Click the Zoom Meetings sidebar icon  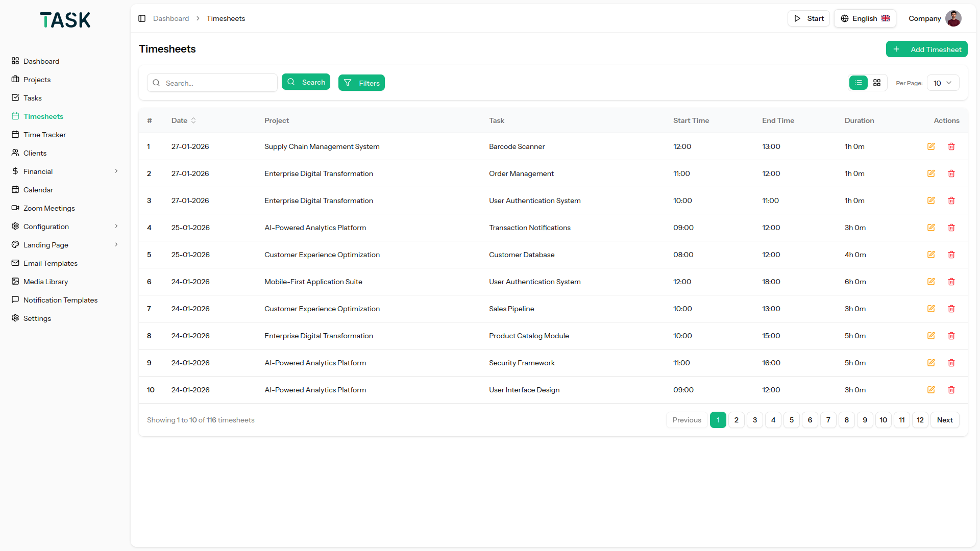pyautogui.click(x=15, y=208)
